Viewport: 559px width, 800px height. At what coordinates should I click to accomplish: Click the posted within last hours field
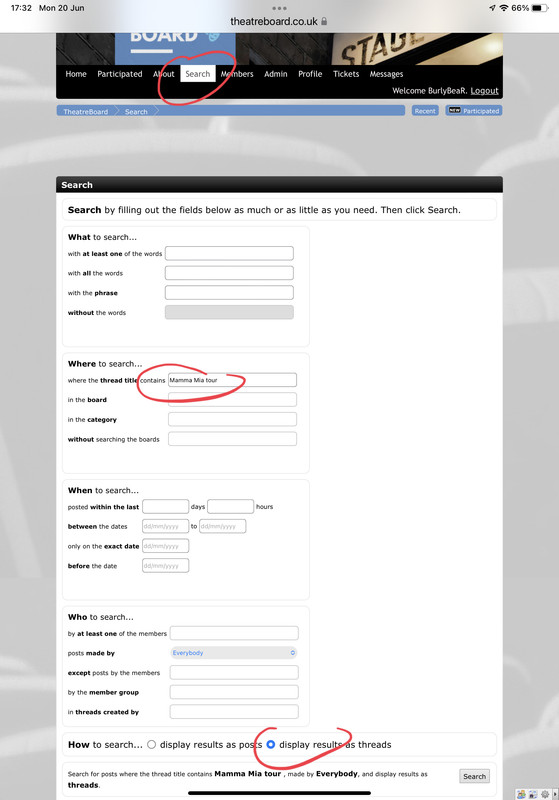(231, 506)
